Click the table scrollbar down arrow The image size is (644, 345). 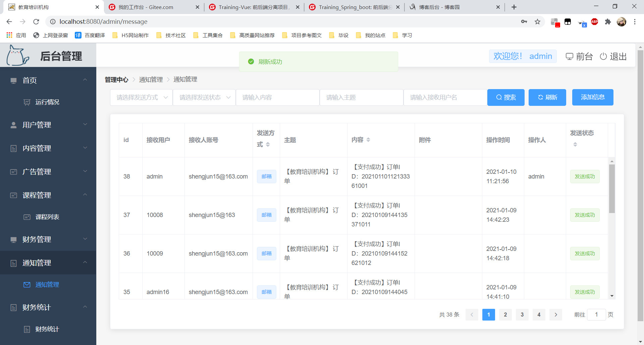pos(612,296)
